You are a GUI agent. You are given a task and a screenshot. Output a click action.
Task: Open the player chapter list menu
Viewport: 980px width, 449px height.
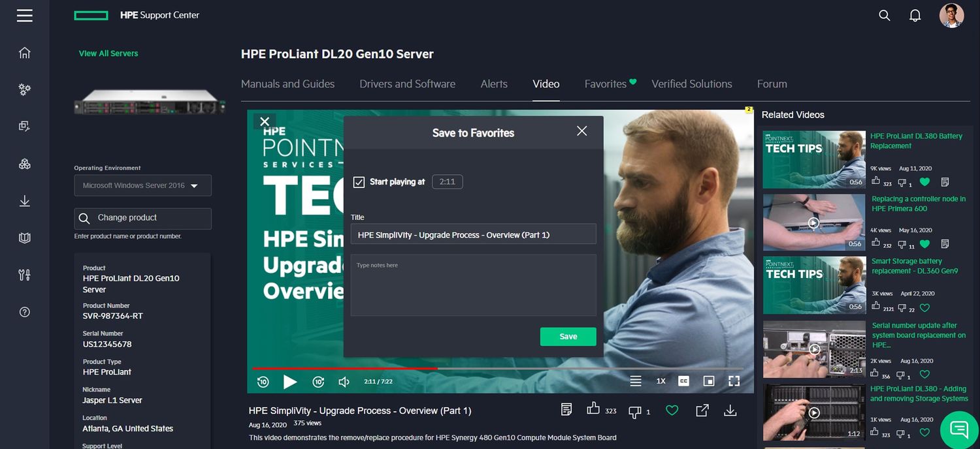point(636,381)
